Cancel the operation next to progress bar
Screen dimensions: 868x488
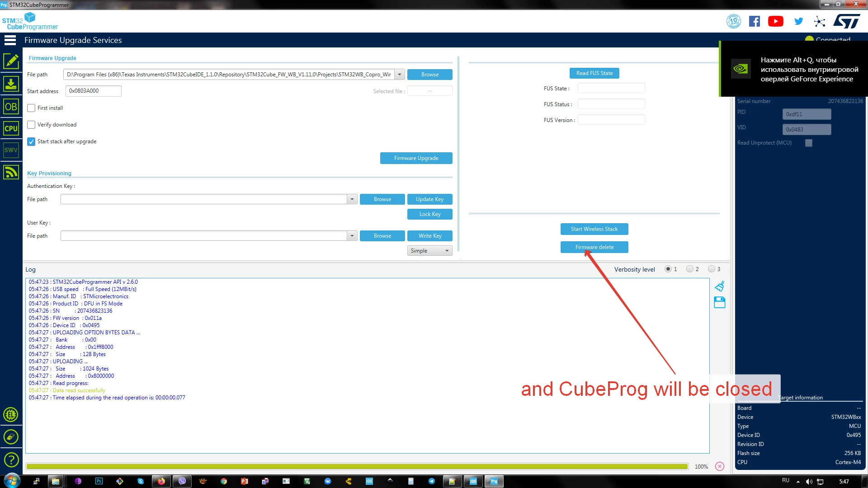pyautogui.click(x=720, y=466)
